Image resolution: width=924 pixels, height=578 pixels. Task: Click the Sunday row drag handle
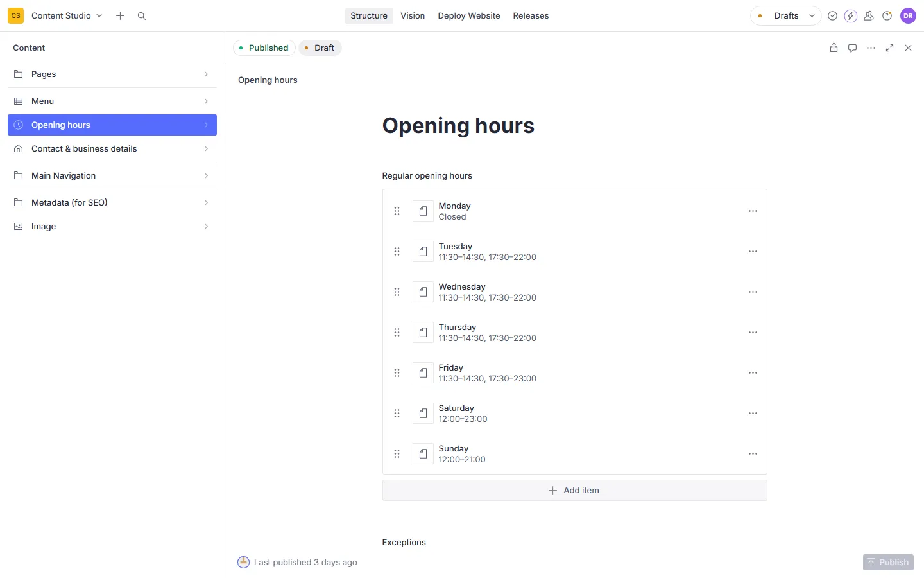[397, 454]
